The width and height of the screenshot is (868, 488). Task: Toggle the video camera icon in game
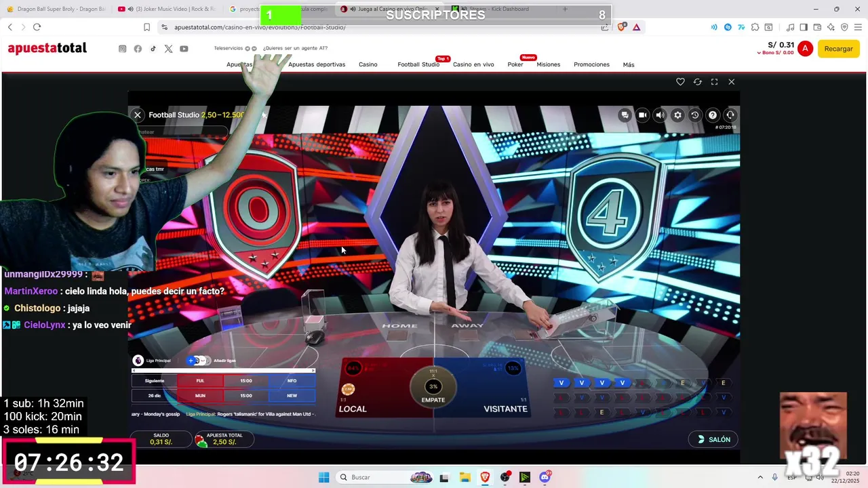pyautogui.click(x=642, y=115)
